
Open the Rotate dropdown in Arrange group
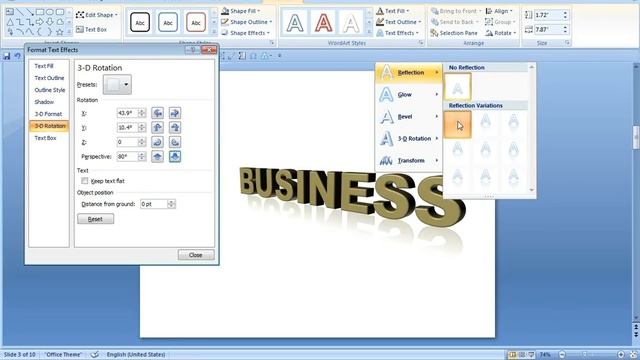[x=501, y=33]
